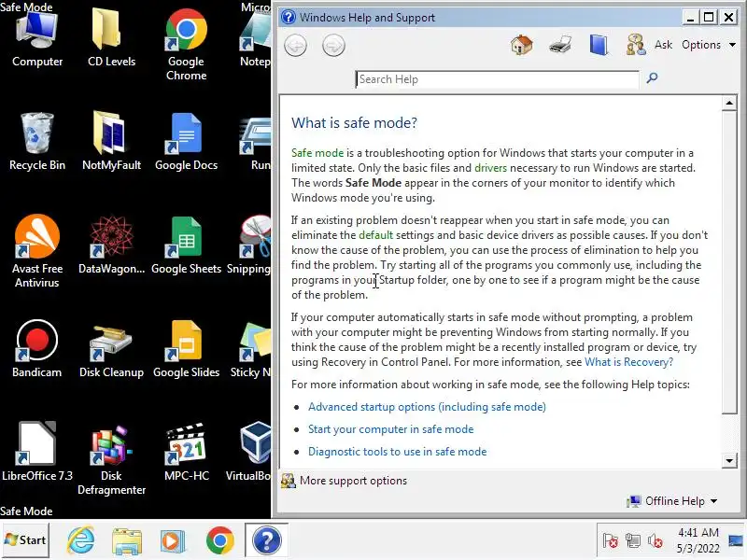Open the Options dropdown menu
Viewport: 747px width, 560px height.
pos(709,45)
